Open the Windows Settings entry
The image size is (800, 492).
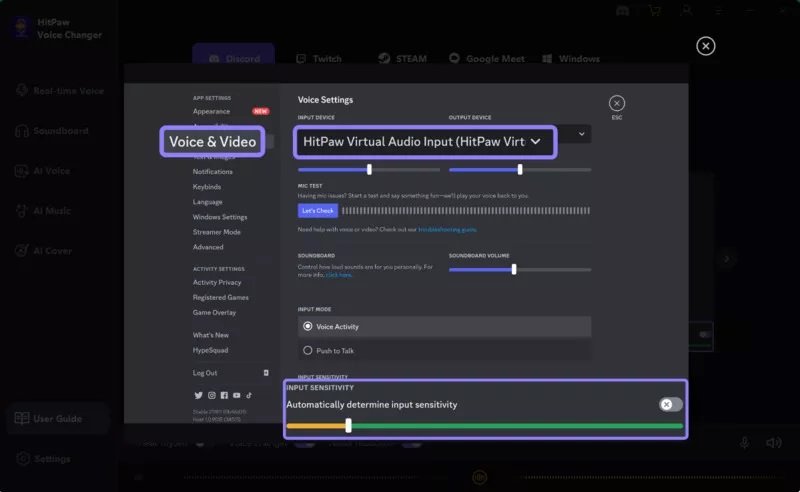(220, 217)
